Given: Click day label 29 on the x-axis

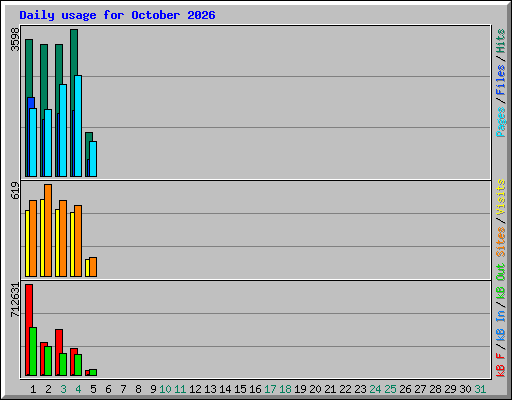Looking at the screenshot, I should click(450, 389).
